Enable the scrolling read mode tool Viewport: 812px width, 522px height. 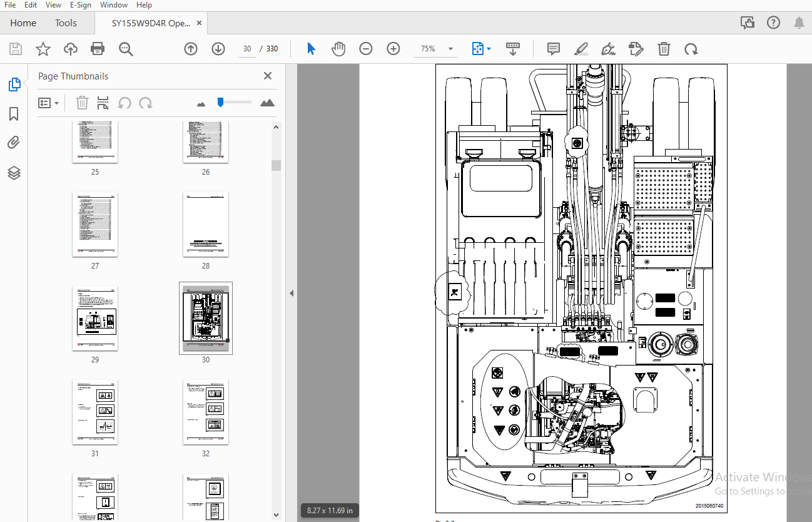point(513,49)
